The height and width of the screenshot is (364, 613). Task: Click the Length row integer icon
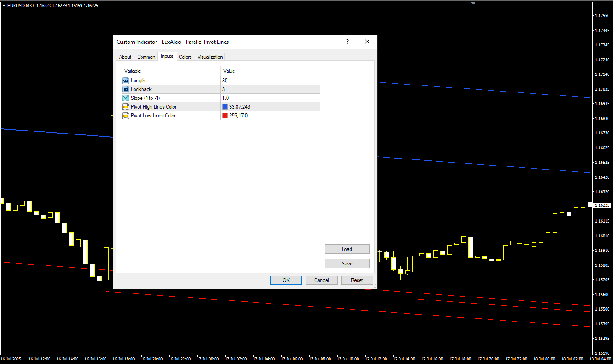[x=126, y=81]
